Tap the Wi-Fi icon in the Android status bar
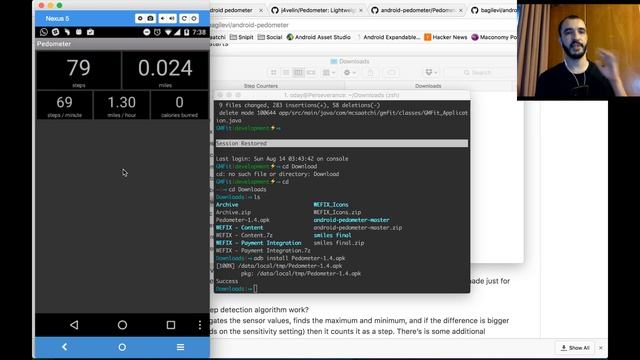640x360 pixels. 168,32
